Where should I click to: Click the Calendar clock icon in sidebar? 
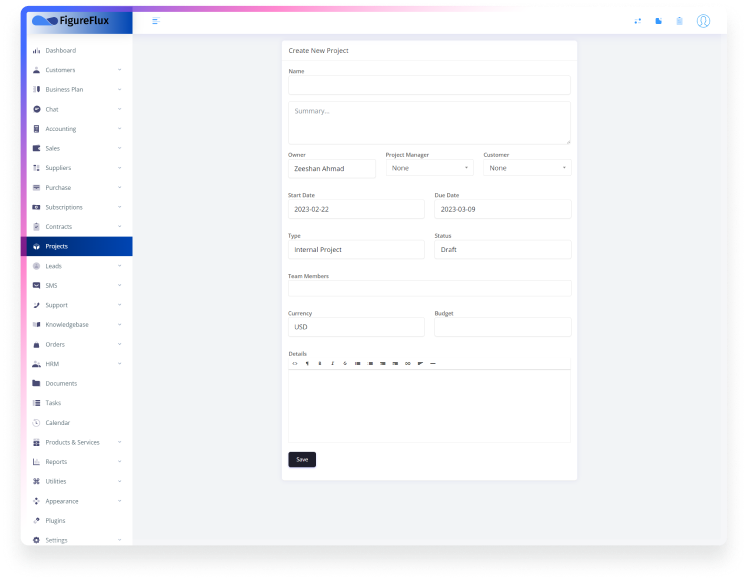pyautogui.click(x=36, y=423)
